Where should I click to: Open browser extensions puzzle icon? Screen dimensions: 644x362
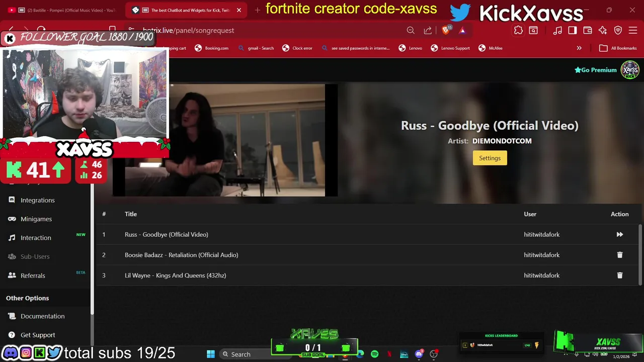(518, 30)
